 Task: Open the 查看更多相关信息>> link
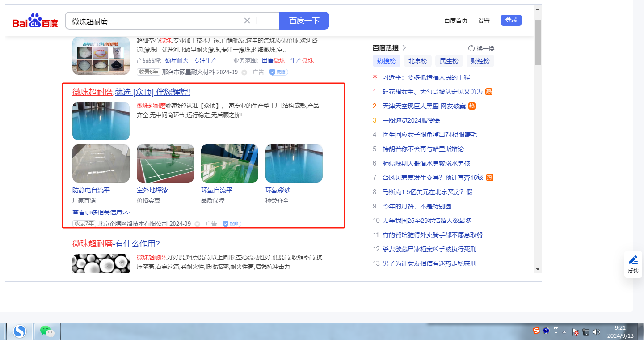(x=101, y=212)
